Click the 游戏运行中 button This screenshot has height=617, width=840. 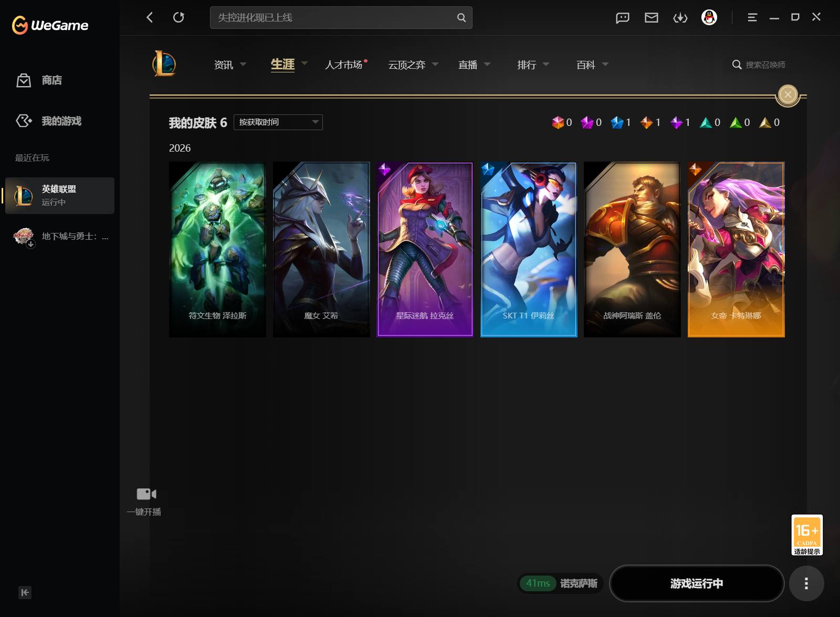[x=697, y=583]
